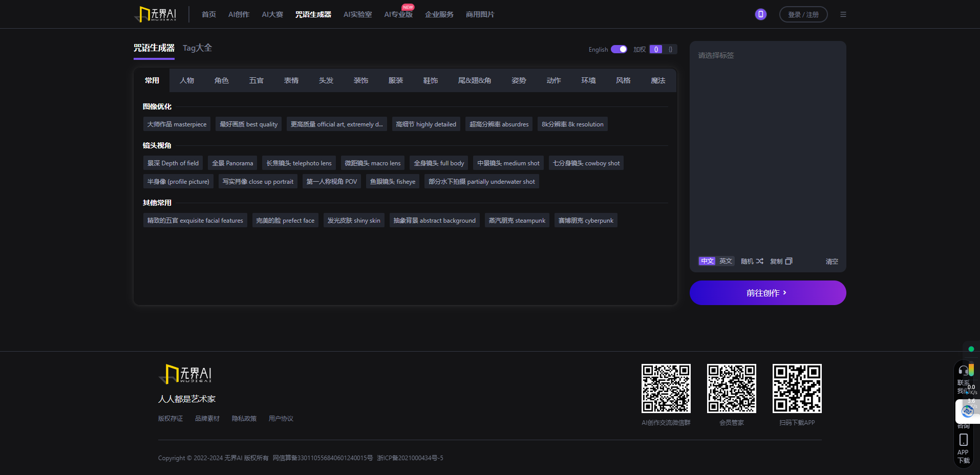The width and height of the screenshot is (980, 475).
Task: Switch to the 魔法 category tab
Action: [x=658, y=80]
